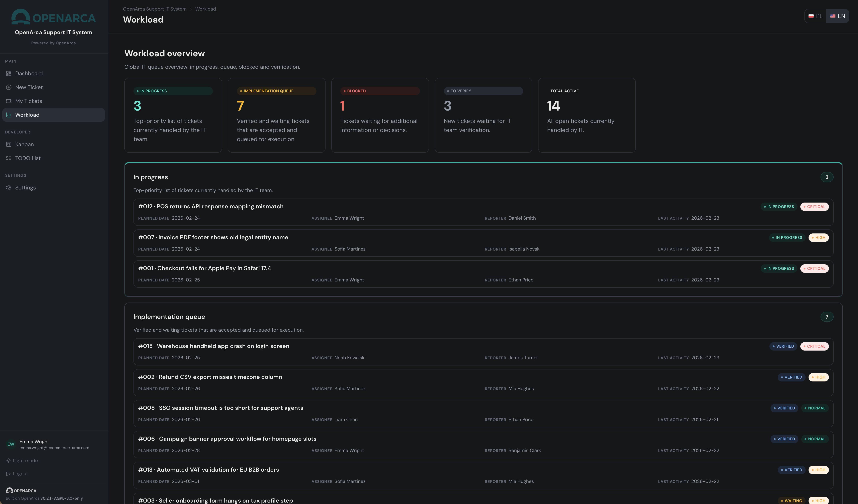Select the New Ticket plus icon
This screenshot has width=858, height=504.
[9, 87]
